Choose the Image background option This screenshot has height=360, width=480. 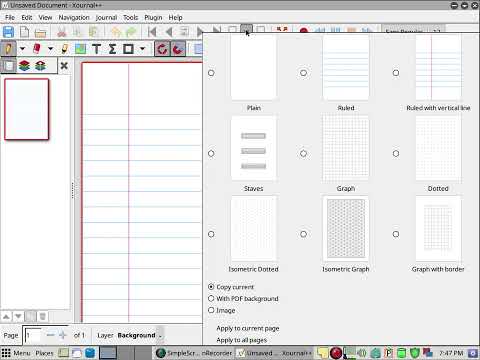click(222, 310)
